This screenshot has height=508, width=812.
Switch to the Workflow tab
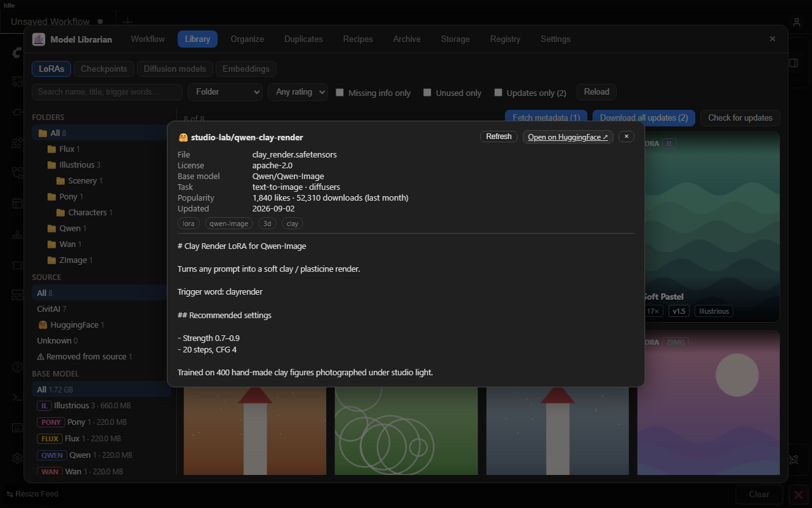pos(148,39)
